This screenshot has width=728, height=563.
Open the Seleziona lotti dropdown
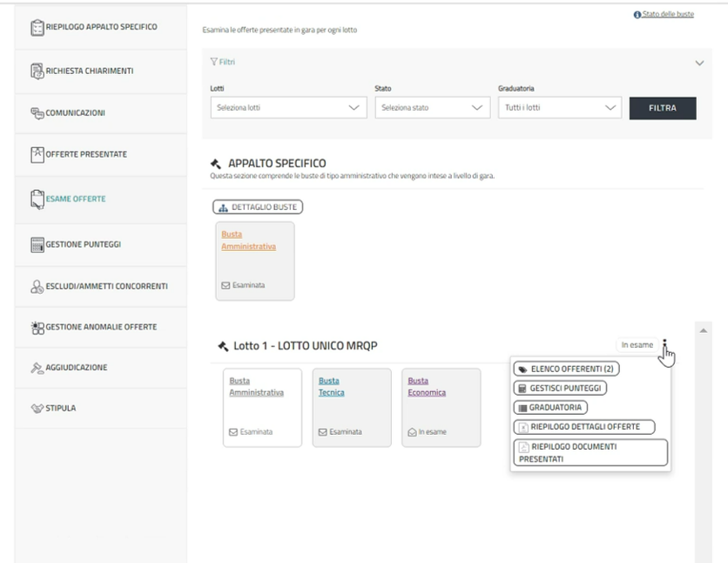pos(288,108)
